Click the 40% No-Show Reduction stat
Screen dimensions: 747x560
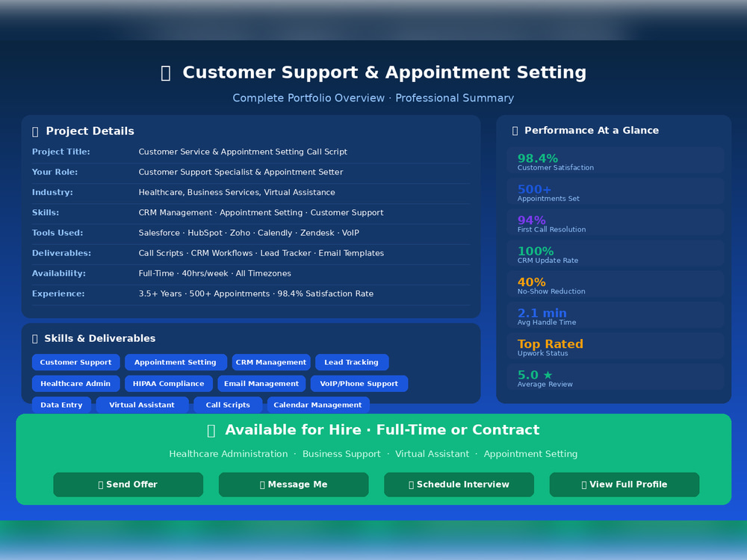tap(615, 284)
